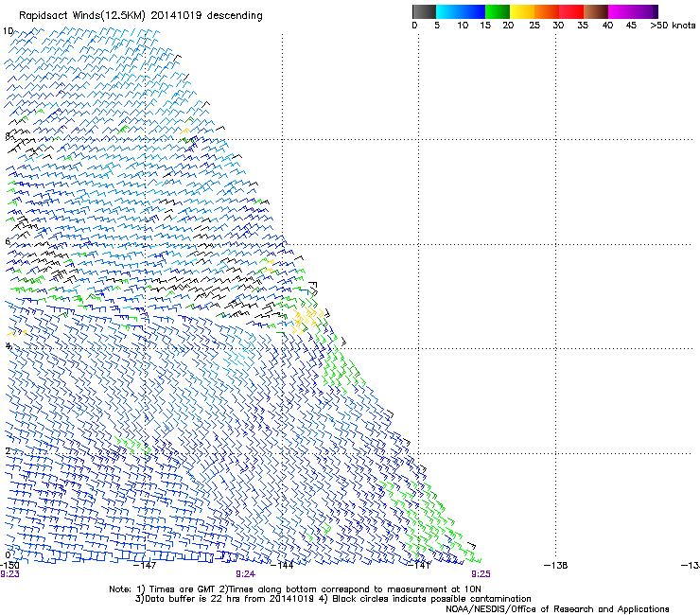Viewport: 700px width, 615px height.
Task: Click the gray 0-5 knots color band
Action: coord(425,11)
